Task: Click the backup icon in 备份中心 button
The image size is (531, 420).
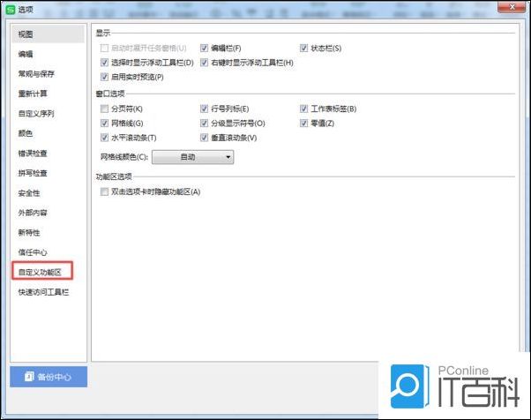Action: pyautogui.click(x=29, y=377)
